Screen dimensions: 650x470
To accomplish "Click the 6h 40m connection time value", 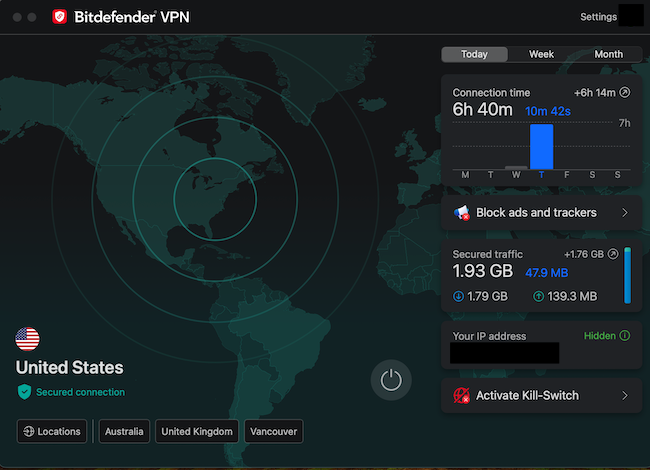I will pos(483,109).
